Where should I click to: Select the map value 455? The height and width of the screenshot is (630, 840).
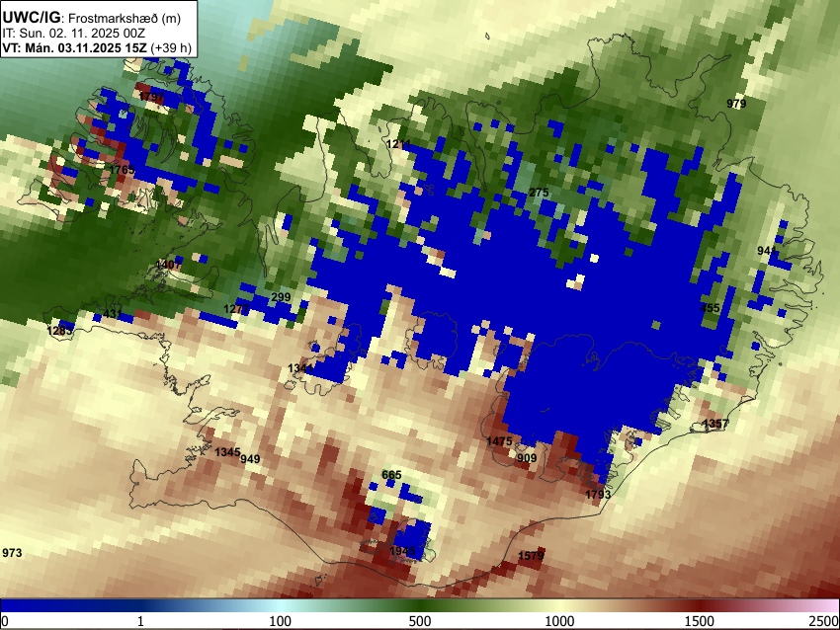coord(711,308)
